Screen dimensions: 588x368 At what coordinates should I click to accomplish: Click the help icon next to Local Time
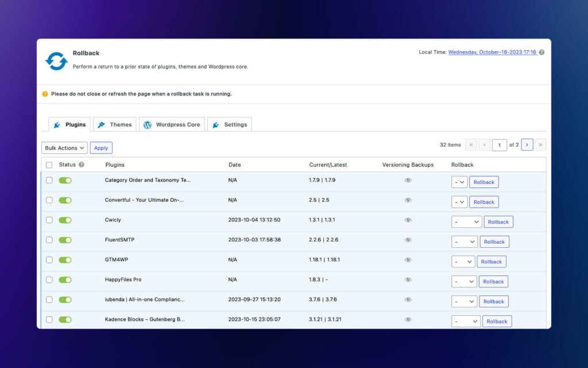click(x=541, y=51)
